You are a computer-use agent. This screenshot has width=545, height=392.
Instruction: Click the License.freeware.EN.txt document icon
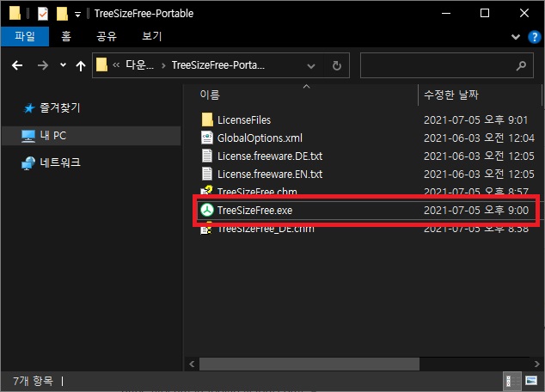207,174
